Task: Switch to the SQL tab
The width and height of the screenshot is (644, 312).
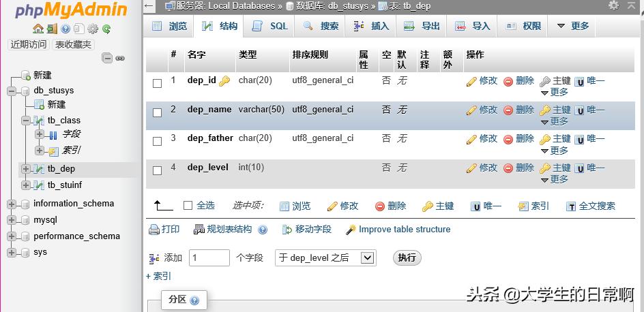Action: pyautogui.click(x=269, y=27)
